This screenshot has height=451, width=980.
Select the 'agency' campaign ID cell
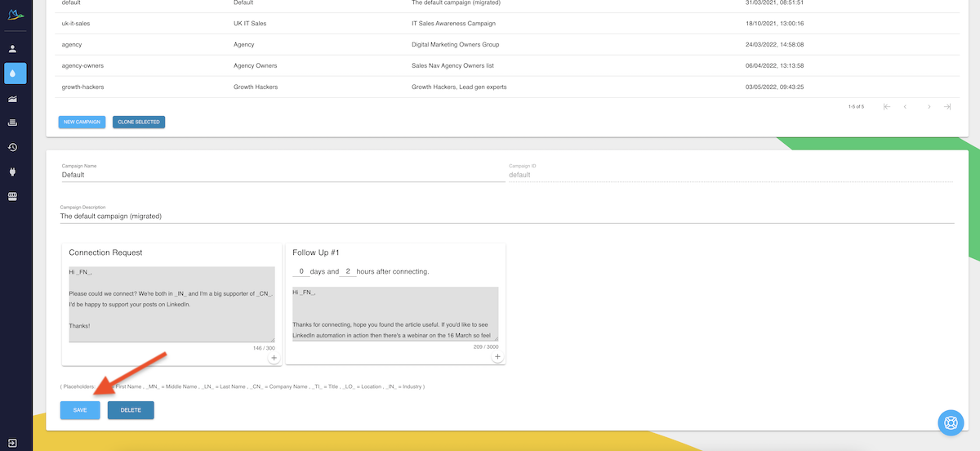click(72, 44)
